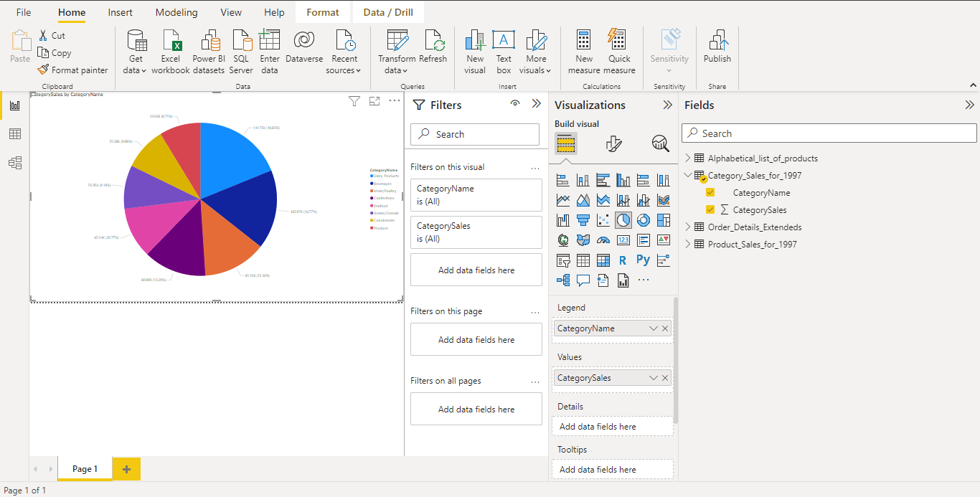This screenshot has width=980, height=497.
Task: Pick the scatter chart visualization
Action: (603, 220)
